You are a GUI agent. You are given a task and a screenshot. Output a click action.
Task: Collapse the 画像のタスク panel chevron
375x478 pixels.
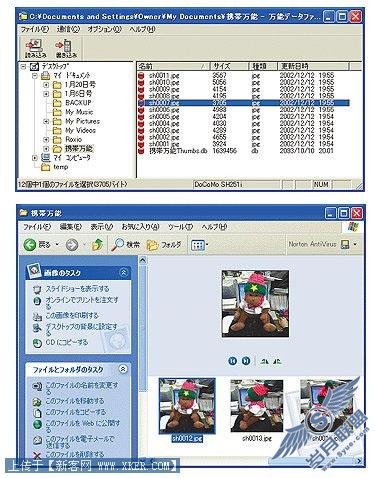click(123, 272)
